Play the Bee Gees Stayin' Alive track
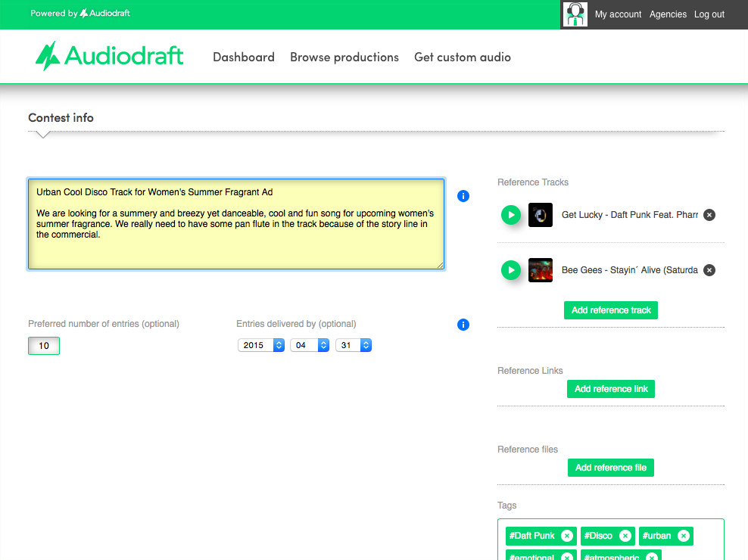Image resolution: width=748 pixels, height=560 pixels. (x=511, y=270)
